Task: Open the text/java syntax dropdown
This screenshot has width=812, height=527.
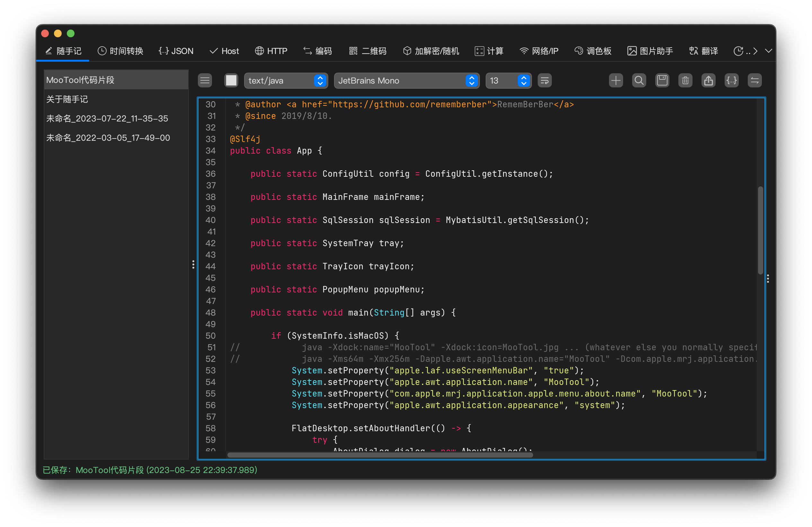Action: click(x=286, y=81)
